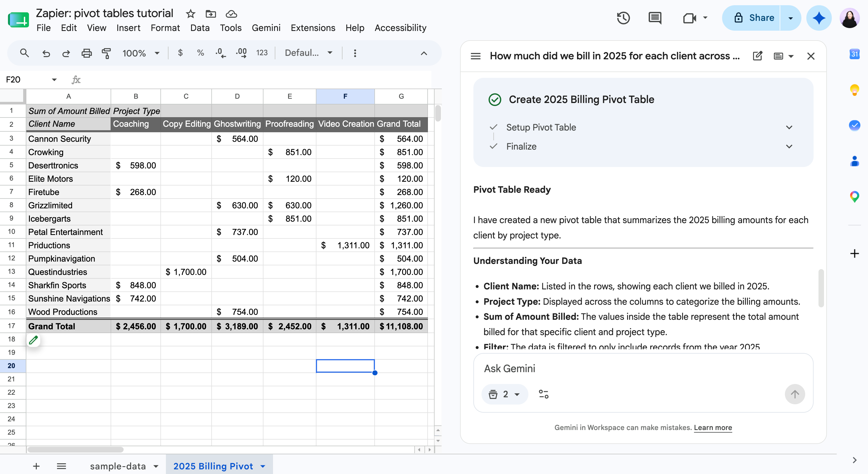Submit the Gemini prompt arrow button
Image resolution: width=868 pixels, height=474 pixels.
pos(794,394)
